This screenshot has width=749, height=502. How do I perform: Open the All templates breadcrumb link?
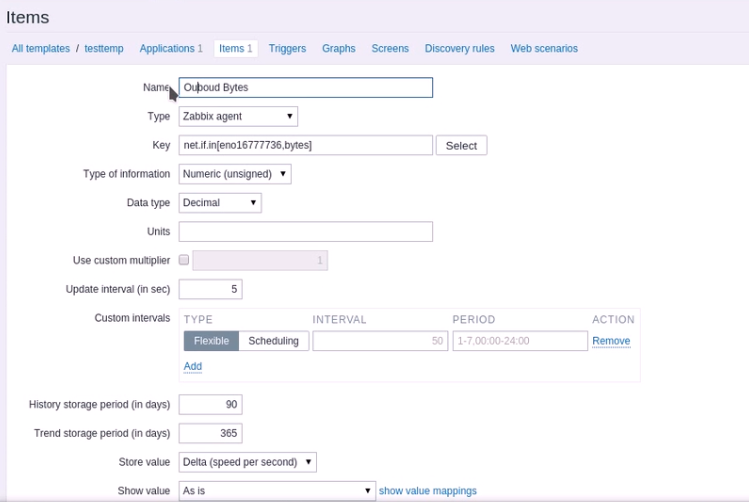[x=41, y=48]
